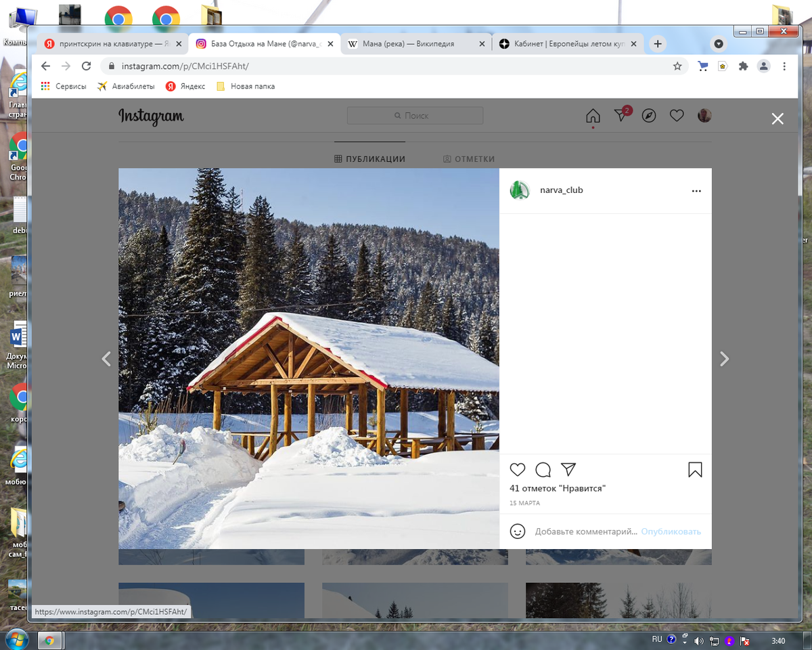
Task: Click the Chrome address bar URL
Action: click(185, 66)
